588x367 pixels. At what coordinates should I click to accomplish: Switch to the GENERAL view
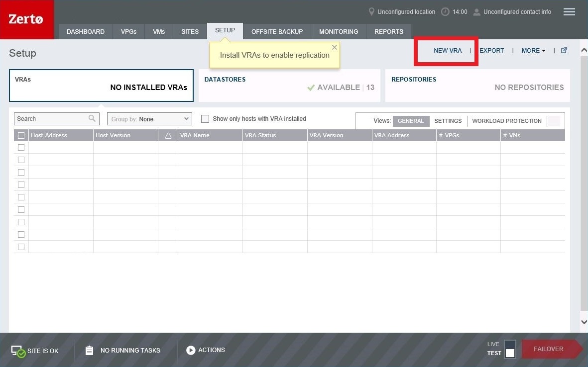tap(411, 121)
